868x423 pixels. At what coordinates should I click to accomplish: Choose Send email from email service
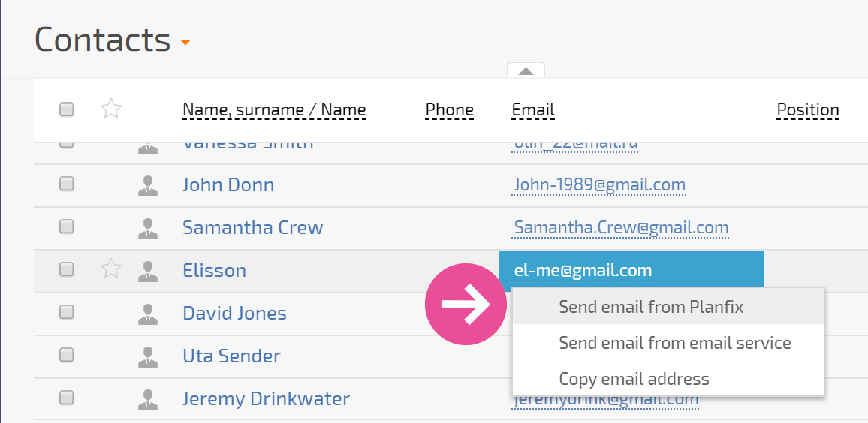[x=669, y=343]
